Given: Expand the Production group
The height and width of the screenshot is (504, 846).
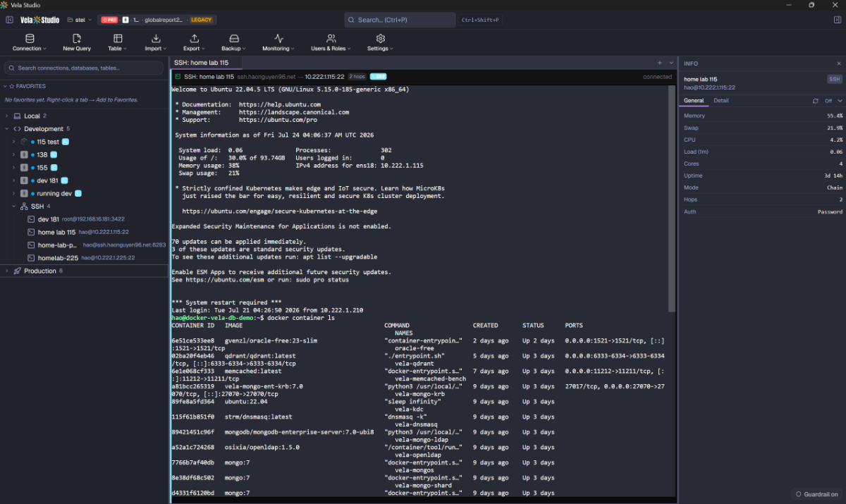Looking at the screenshot, I should [x=6, y=271].
